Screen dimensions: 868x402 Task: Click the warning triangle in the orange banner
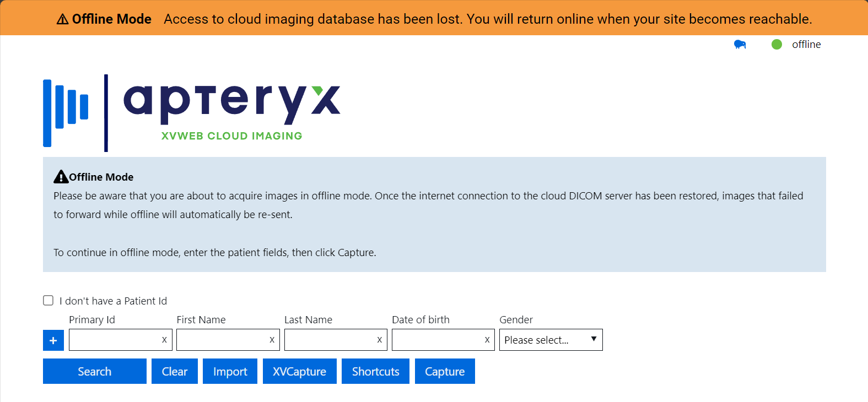[63, 19]
